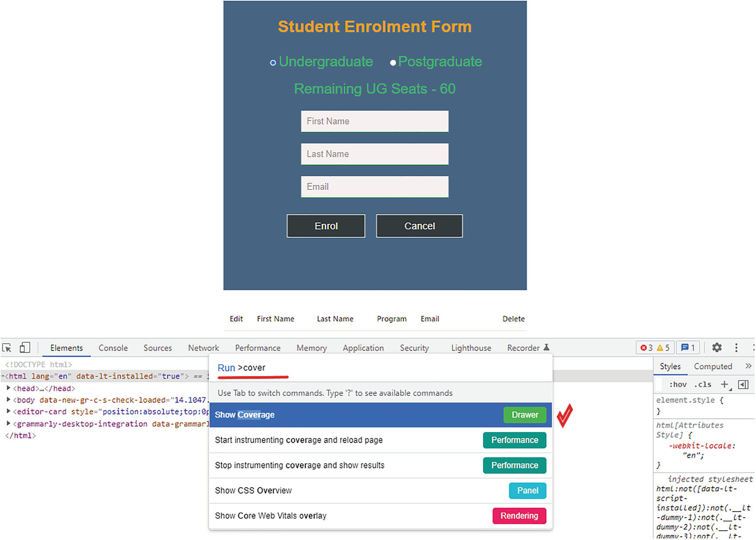Click the new style rule plus icon

(724, 384)
